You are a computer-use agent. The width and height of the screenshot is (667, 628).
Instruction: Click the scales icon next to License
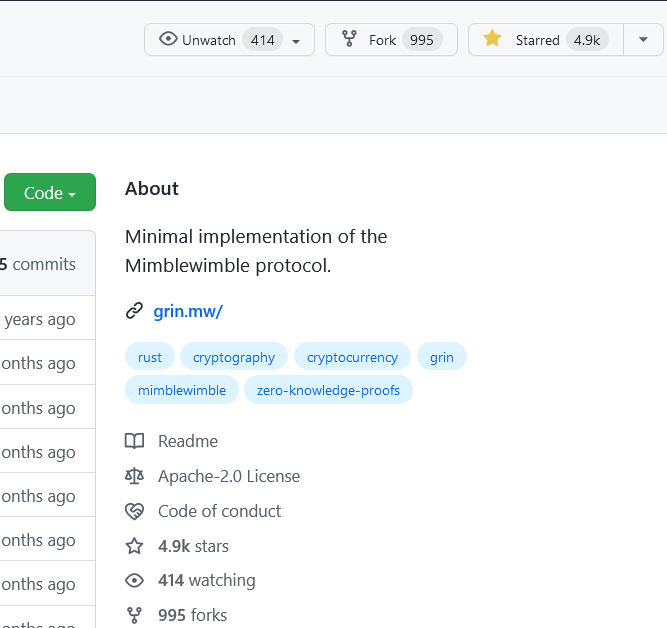point(134,476)
